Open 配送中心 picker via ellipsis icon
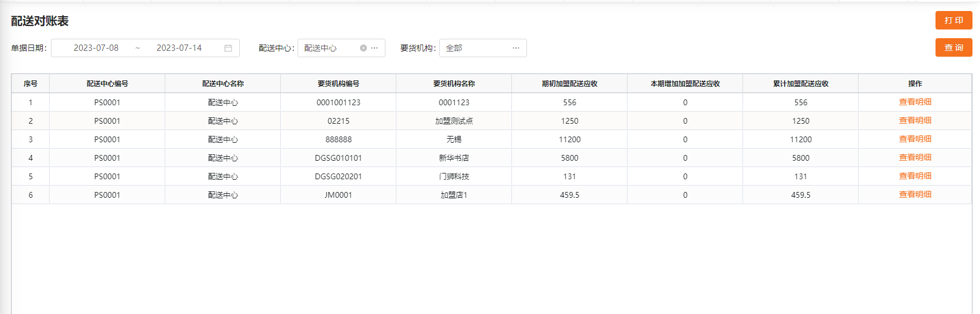 374,48
